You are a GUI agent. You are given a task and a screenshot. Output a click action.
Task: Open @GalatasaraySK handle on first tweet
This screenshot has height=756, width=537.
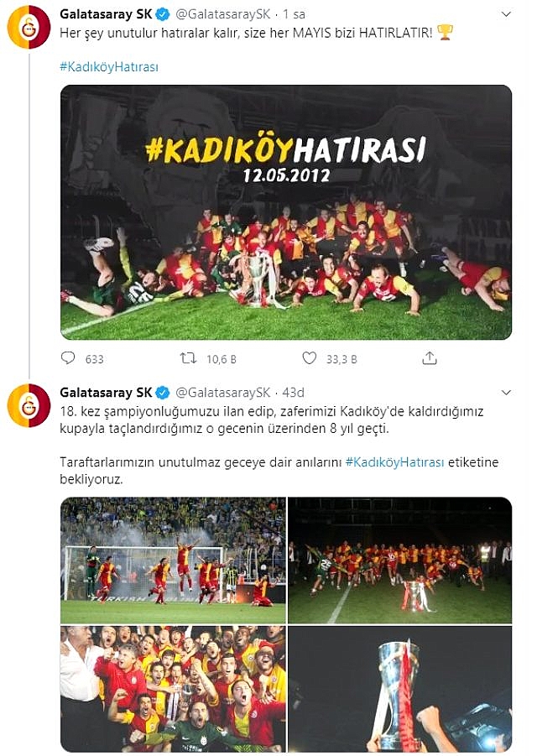click(x=222, y=14)
